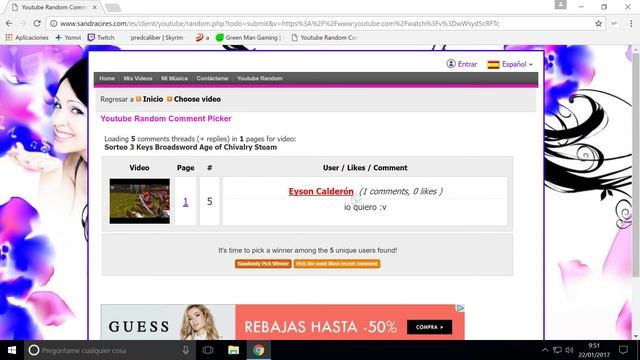
Task: Open Eyson Calderón user link
Action: click(321, 191)
